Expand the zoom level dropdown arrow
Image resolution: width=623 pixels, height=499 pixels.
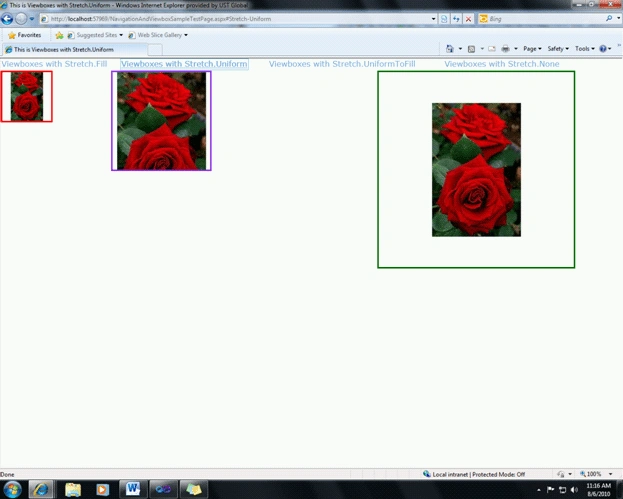[611, 474]
